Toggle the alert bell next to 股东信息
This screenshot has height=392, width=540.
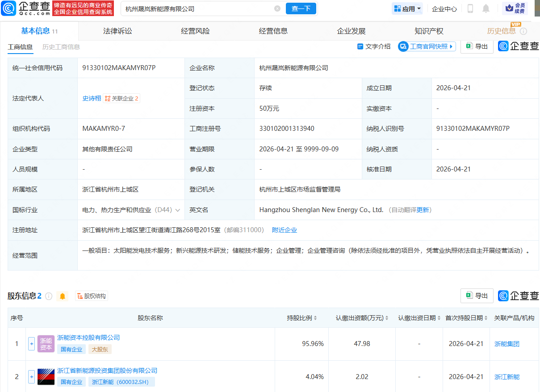point(62,296)
